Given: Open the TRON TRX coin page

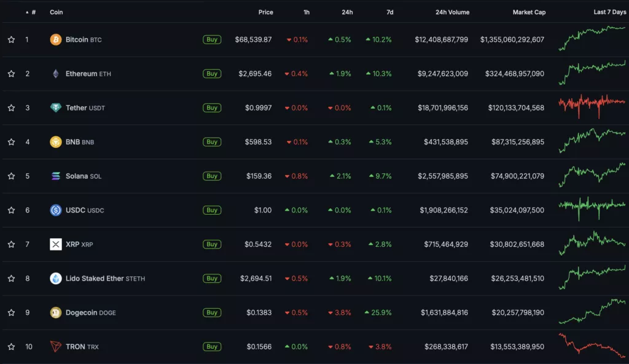Looking at the screenshot, I should point(82,346).
